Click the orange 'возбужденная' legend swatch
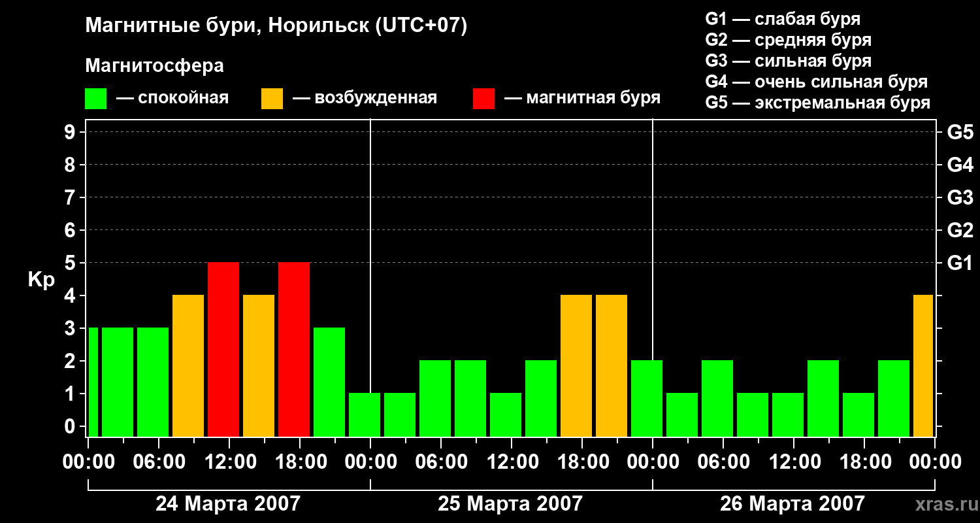The image size is (980, 523). 272,99
